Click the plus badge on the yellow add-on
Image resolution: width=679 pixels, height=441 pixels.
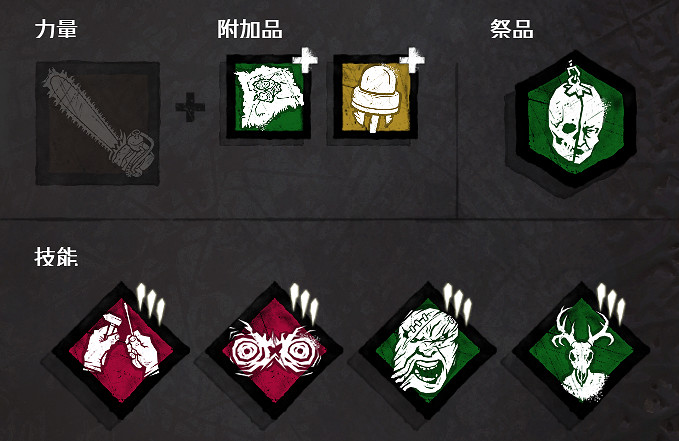point(412,59)
